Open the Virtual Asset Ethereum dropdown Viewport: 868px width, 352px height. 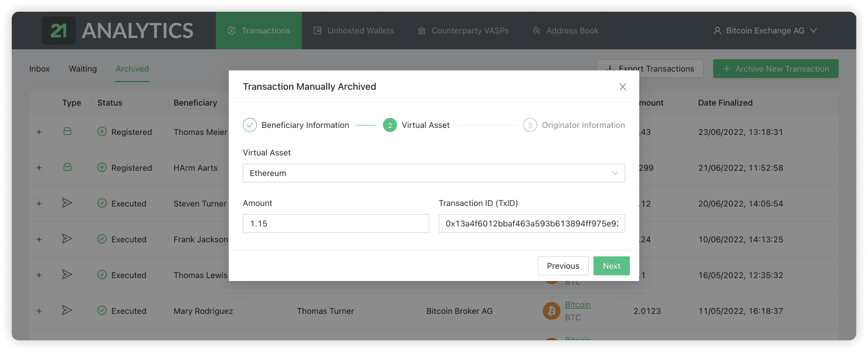tap(433, 173)
